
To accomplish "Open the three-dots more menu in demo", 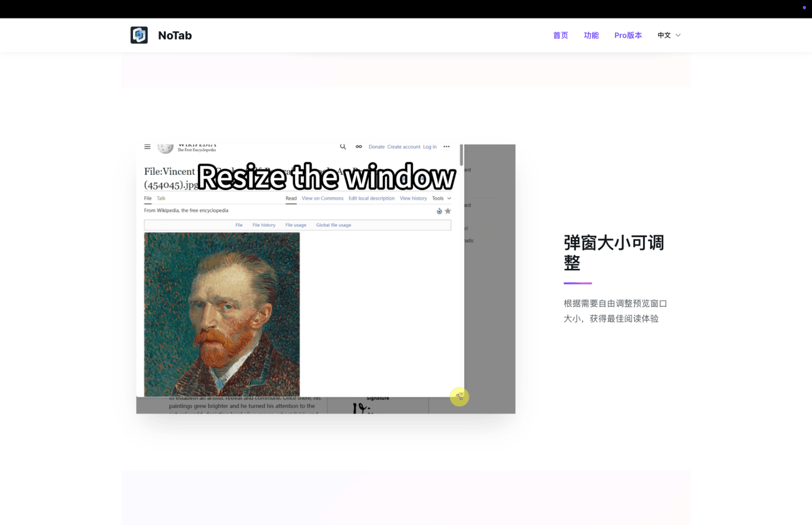I will [447, 147].
